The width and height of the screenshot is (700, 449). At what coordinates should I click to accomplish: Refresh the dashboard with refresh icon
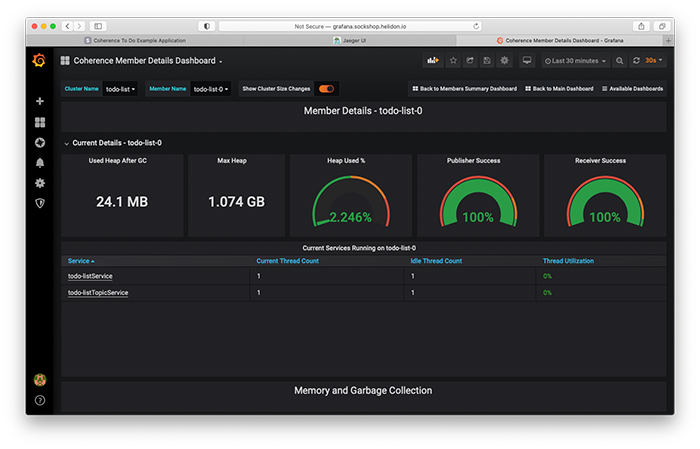pyautogui.click(x=636, y=60)
